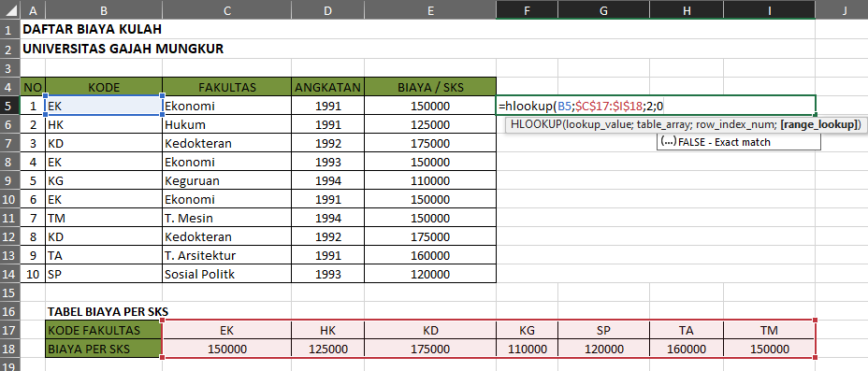Select column F header
Screen dimensions: 868x371
(527, 9)
